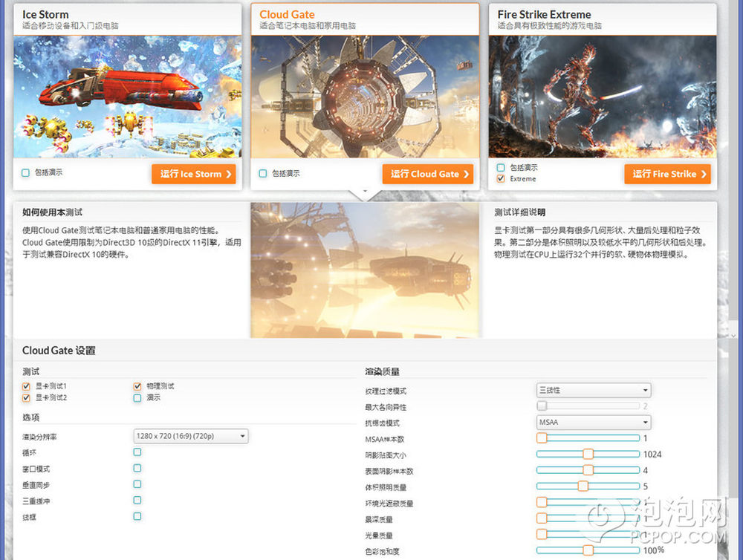Click the 最大各向异性 slider
743x560 pixels.
588,406
